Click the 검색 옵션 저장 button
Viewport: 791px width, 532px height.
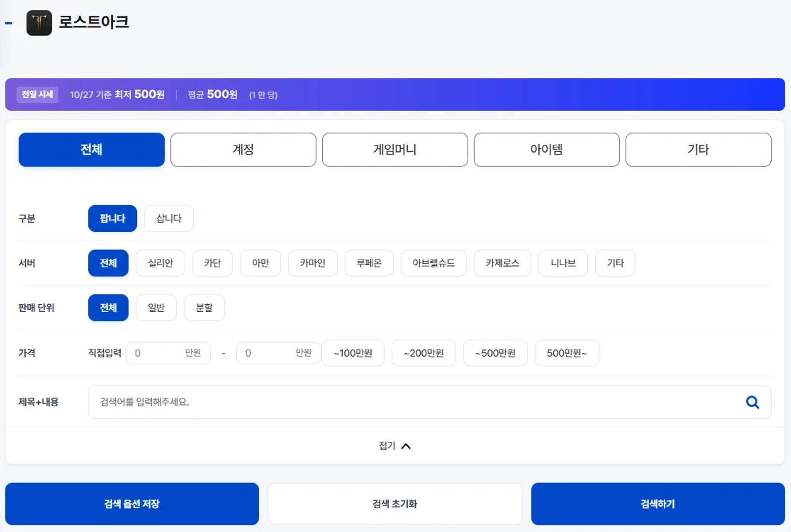[x=132, y=504]
